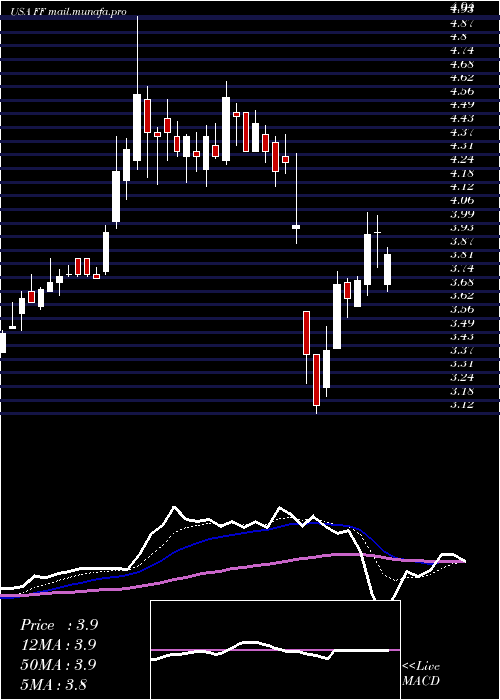
Task: Select the 3.12 price axis label
Action: pos(462,404)
